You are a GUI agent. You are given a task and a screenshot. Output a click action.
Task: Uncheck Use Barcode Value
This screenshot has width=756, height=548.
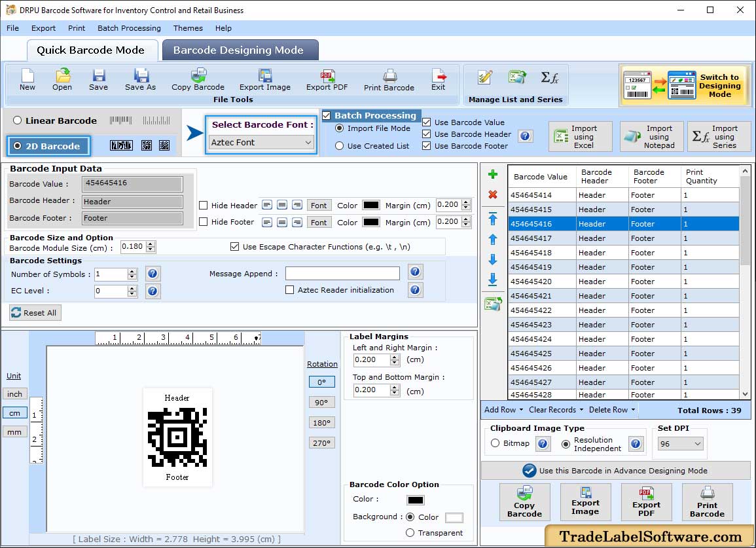pos(427,122)
